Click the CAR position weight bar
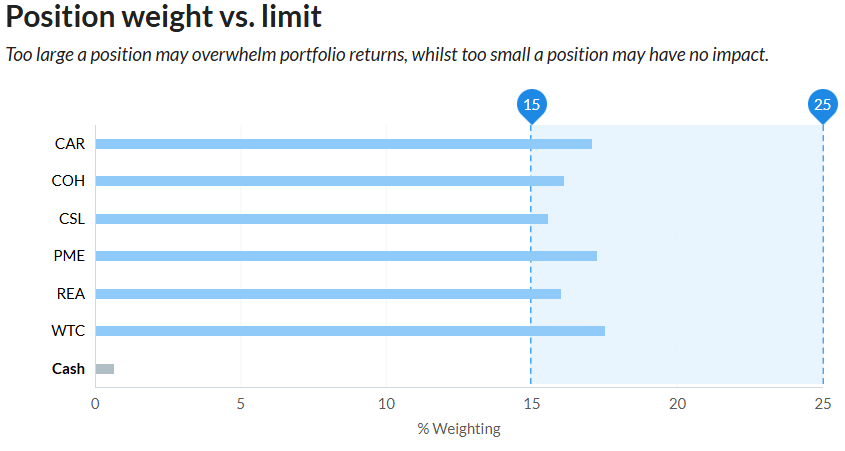 point(343,144)
